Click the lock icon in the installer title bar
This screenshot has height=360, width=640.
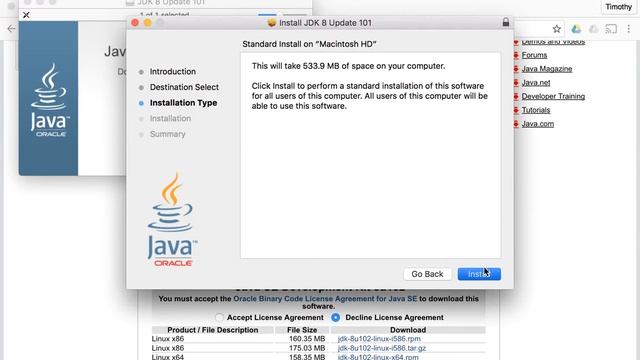pos(506,22)
